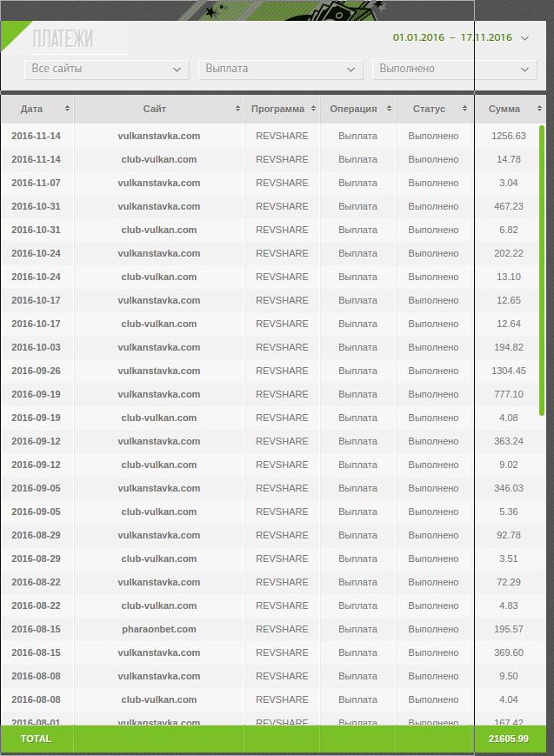The height and width of the screenshot is (756, 554).
Task: Select the amount 12.65
Action: [509, 300]
